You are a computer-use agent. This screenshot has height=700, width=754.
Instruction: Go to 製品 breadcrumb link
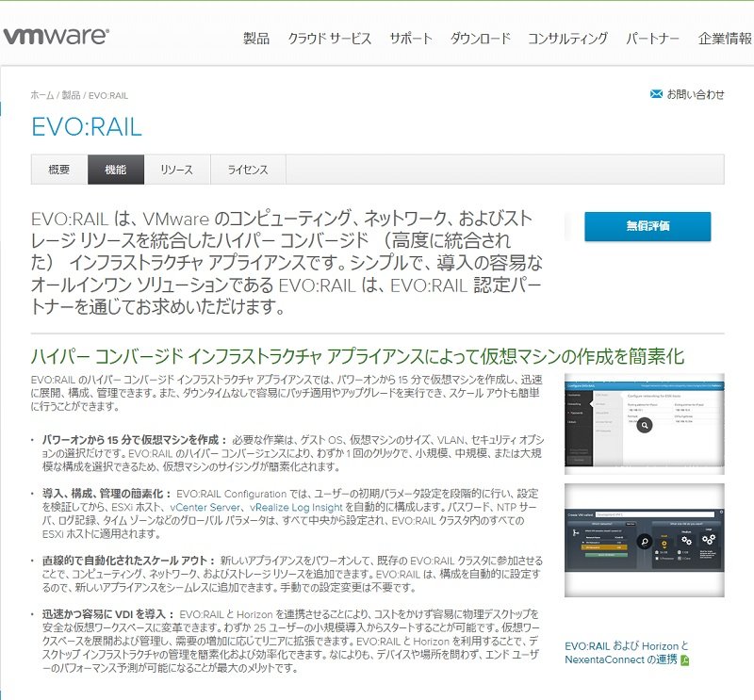72,95
